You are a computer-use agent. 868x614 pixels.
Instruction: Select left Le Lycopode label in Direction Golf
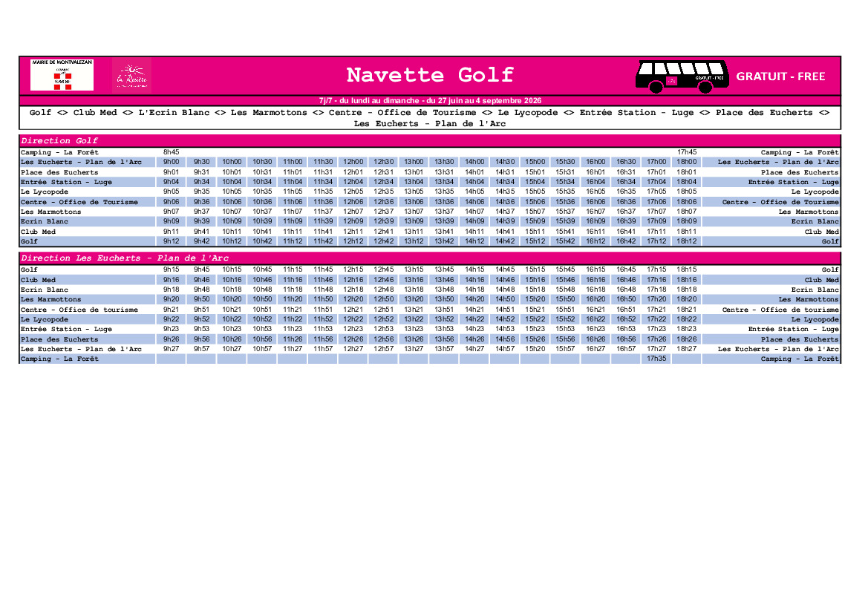point(45,192)
